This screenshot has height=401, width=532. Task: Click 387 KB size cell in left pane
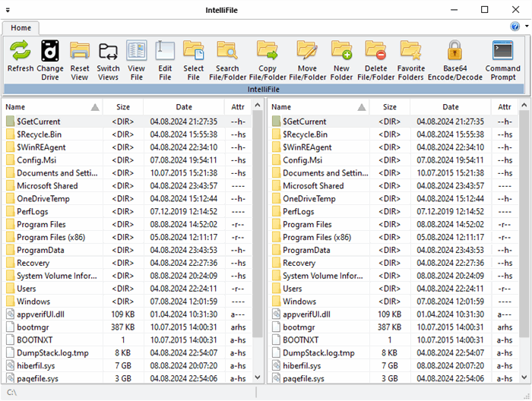pyautogui.click(x=123, y=327)
